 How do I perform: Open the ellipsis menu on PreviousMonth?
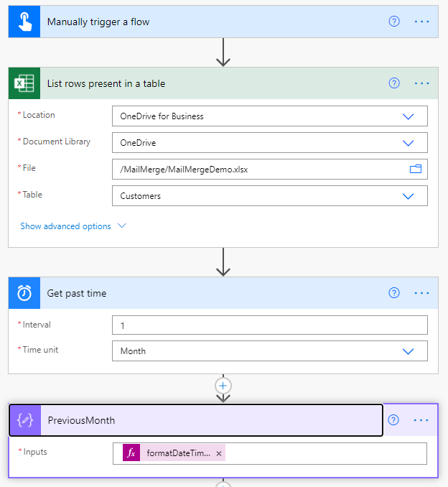tap(422, 420)
